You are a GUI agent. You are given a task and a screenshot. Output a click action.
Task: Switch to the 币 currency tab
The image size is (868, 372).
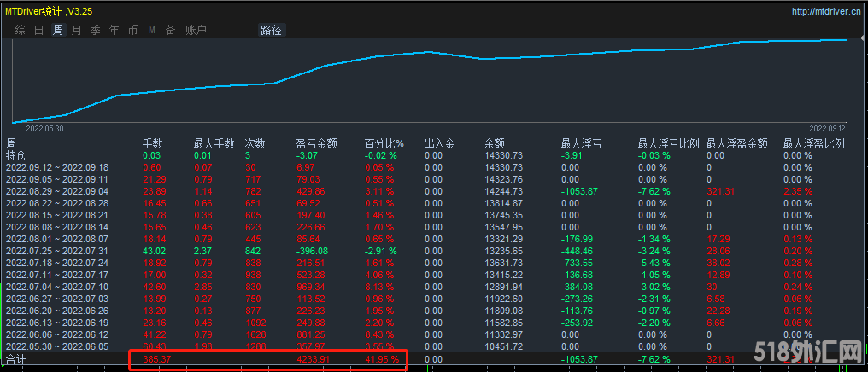tap(133, 31)
